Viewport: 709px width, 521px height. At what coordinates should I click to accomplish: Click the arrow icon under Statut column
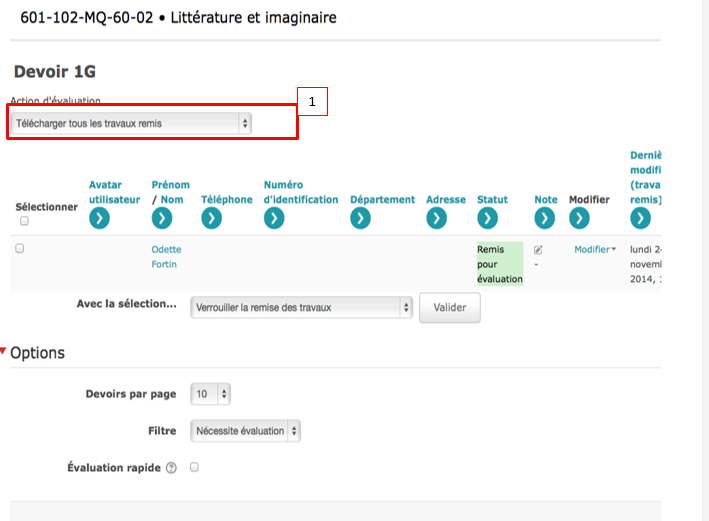[487, 218]
